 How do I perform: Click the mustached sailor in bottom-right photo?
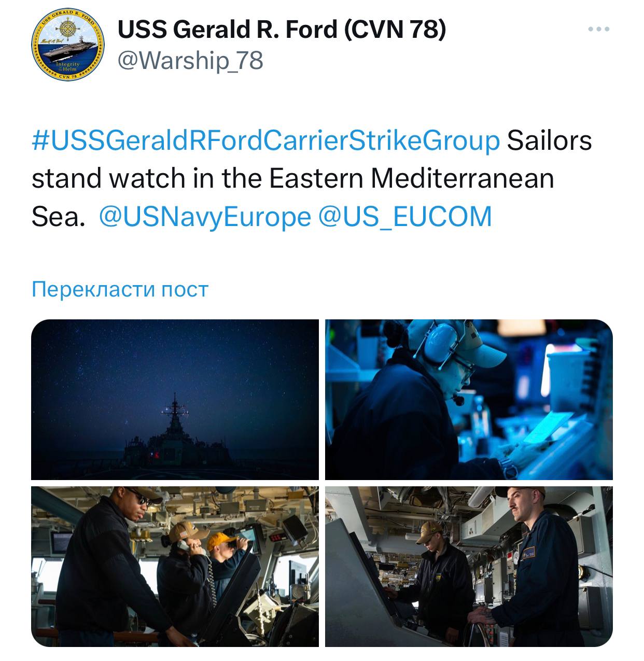coord(539,565)
